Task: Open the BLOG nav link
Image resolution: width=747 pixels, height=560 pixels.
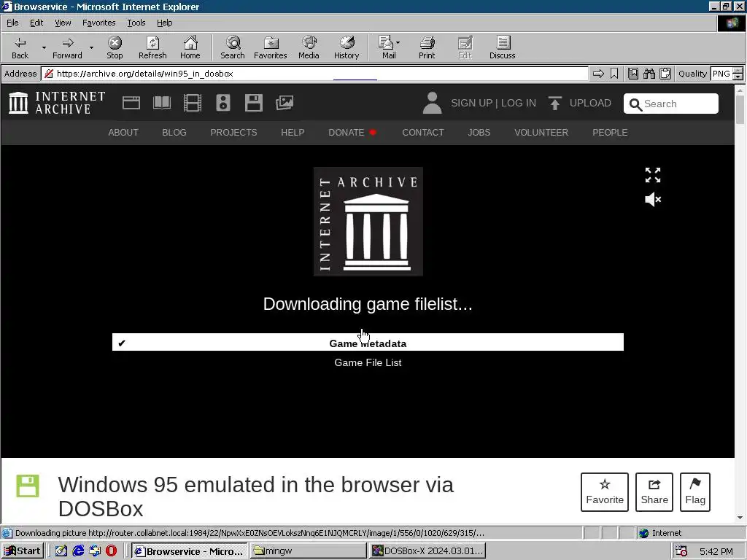Action: pos(174,133)
